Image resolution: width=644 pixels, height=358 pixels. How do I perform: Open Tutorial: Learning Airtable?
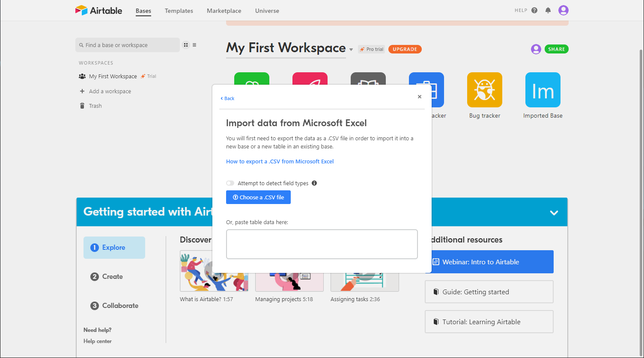point(489,322)
